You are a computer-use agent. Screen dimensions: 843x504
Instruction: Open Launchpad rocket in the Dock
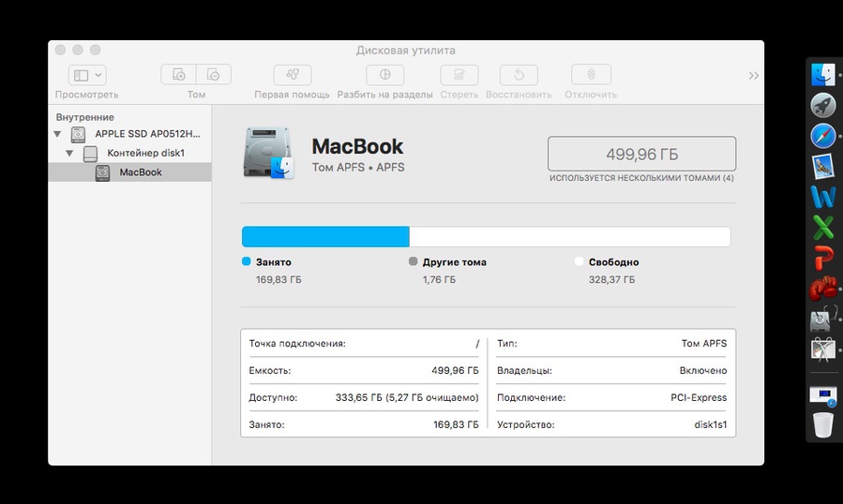(823, 105)
